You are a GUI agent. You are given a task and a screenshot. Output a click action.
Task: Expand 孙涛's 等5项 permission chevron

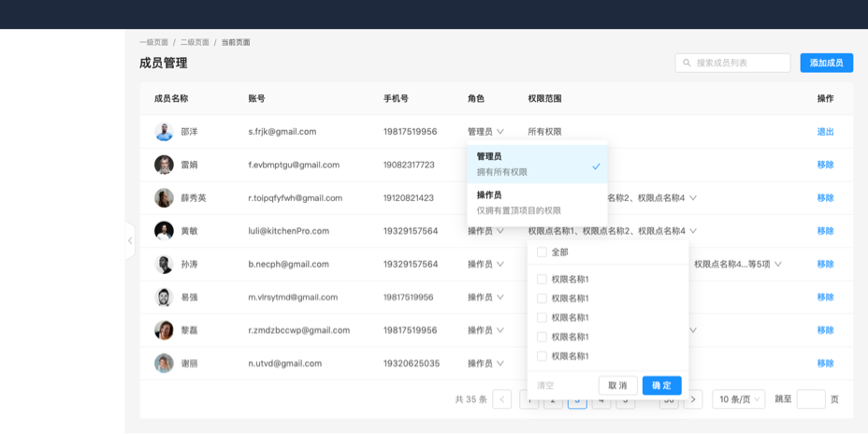tap(778, 264)
